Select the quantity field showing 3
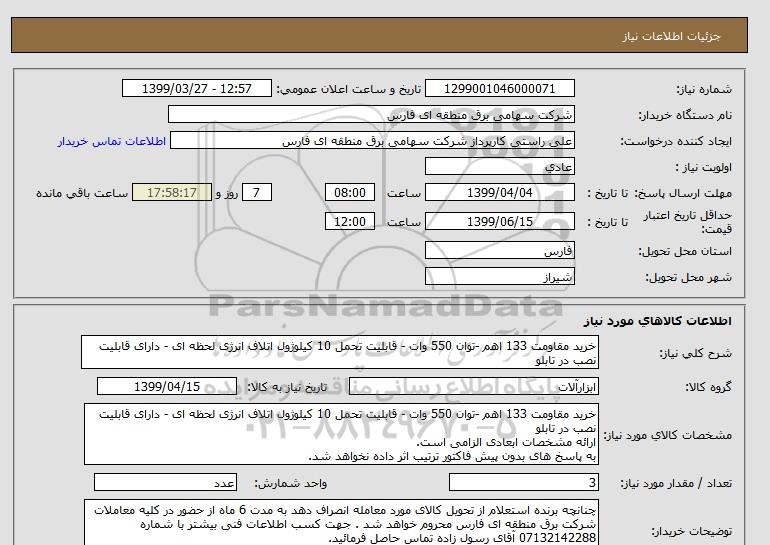 [x=523, y=483]
